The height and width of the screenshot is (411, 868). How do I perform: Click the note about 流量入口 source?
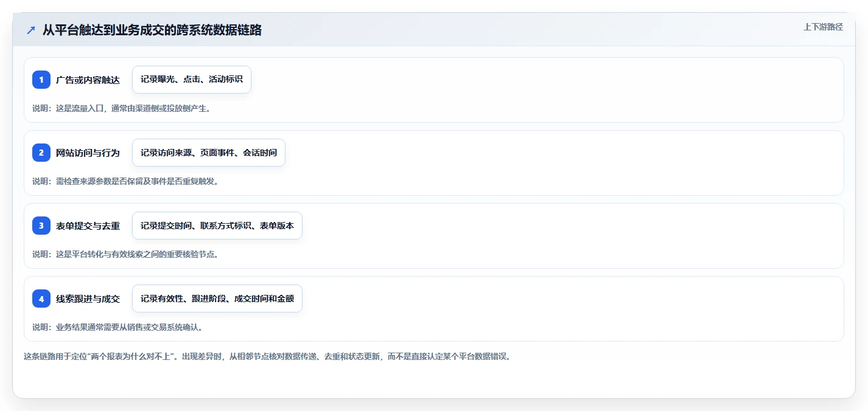click(121, 108)
